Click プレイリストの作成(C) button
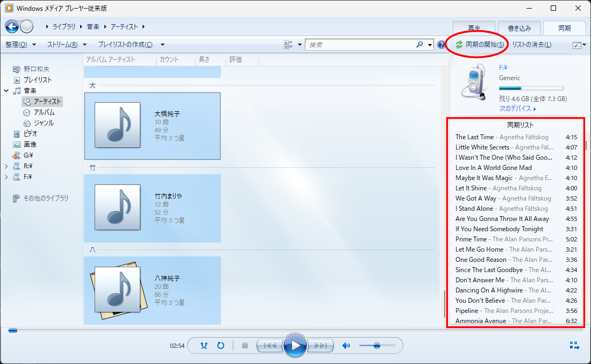Viewport: 591px width, 364px height. click(125, 45)
